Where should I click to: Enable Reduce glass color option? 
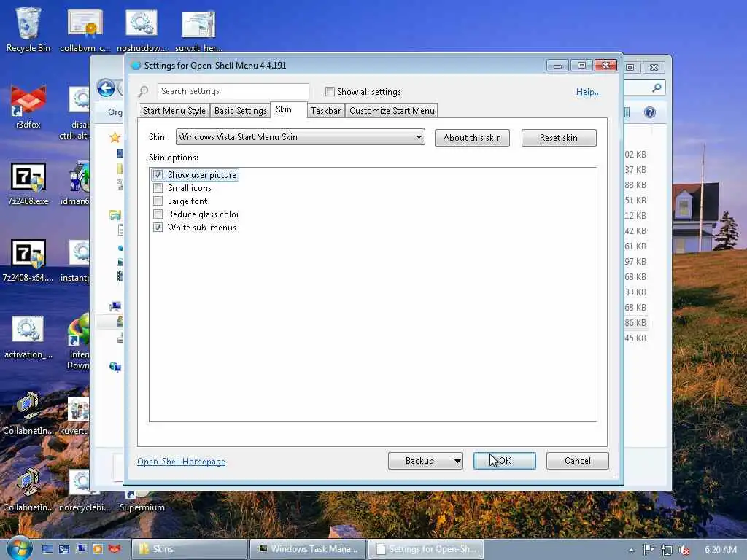click(x=158, y=214)
